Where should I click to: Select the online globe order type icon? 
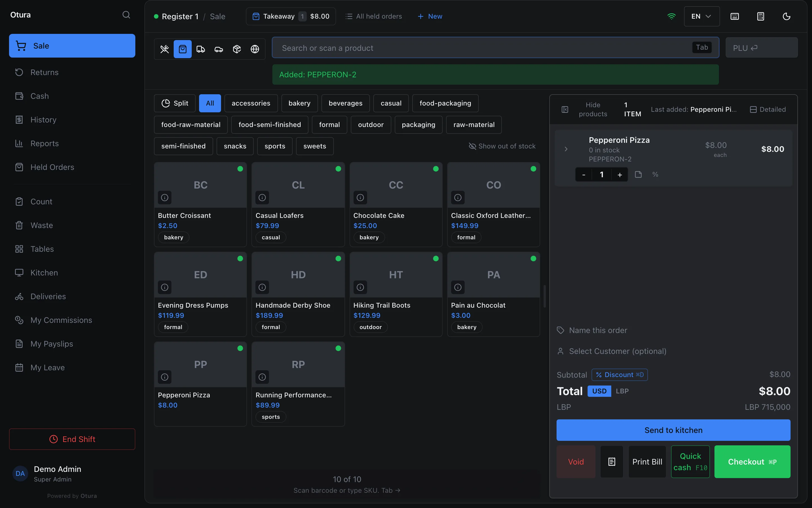pos(255,49)
